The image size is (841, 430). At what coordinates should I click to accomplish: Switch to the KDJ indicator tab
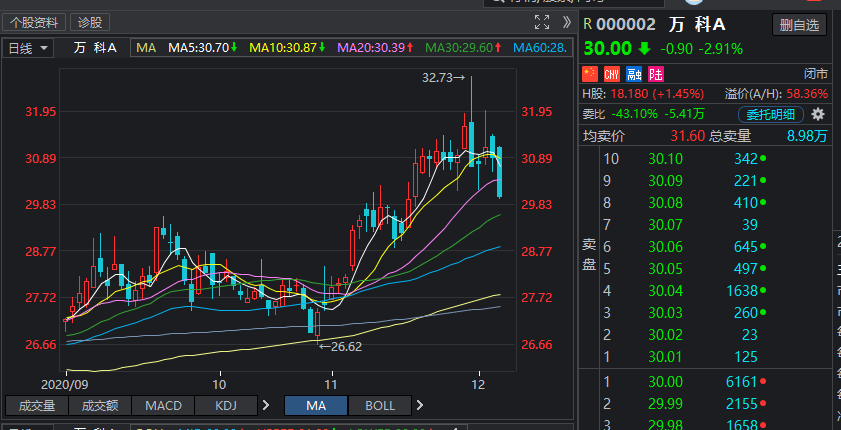(x=226, y=405)
